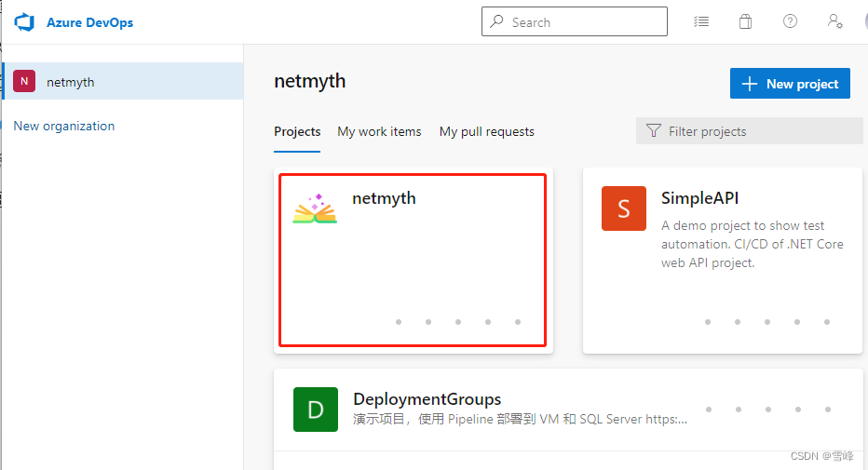The image size is (868, 470).
Task: Focus the Filter projects field
Action: 749,131
